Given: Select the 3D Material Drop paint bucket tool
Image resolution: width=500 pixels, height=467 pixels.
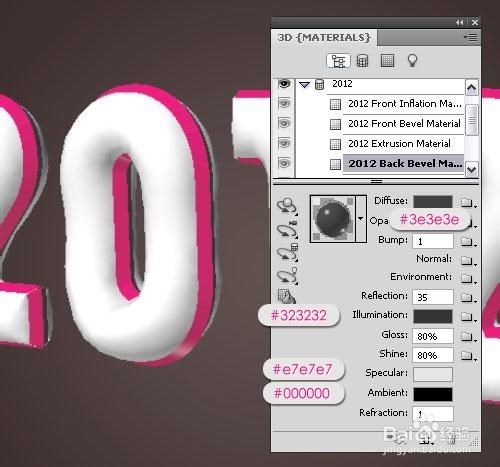Looking at the screenshot, I should tap(286, 296).
